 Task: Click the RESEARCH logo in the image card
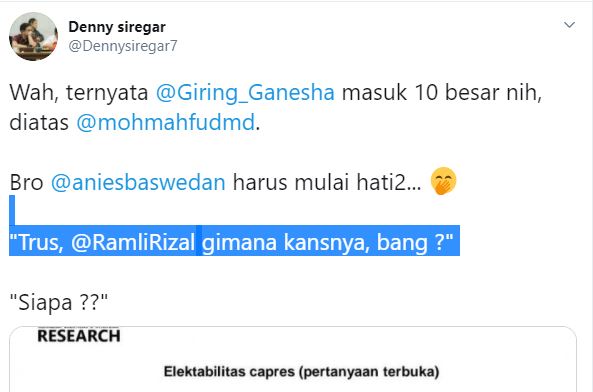point(79,335)
